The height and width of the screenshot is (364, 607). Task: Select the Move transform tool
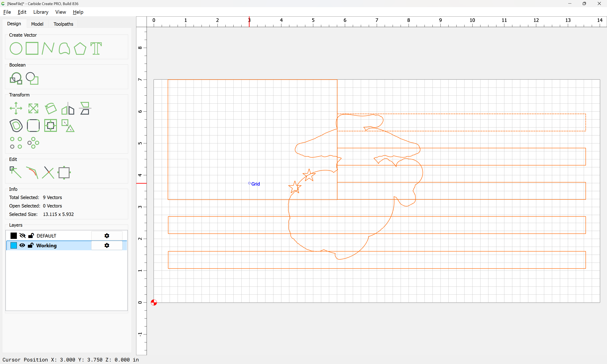[16, 108]
